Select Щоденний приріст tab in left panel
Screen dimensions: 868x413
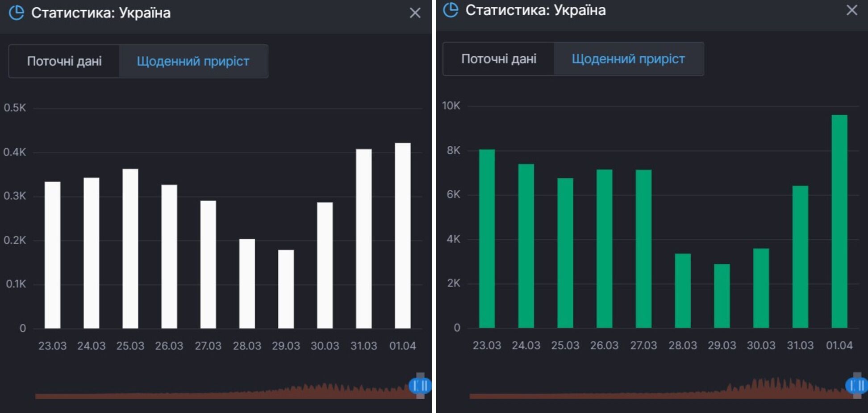click(193, 61)
